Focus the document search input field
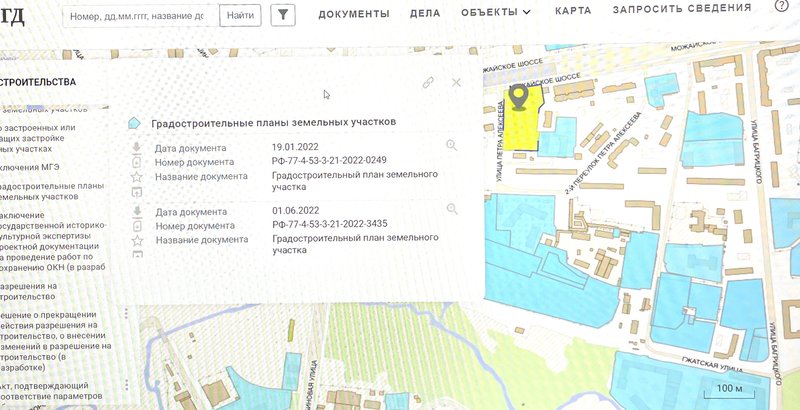Viewport: 800px width, 410px height. tap(139, 16)
